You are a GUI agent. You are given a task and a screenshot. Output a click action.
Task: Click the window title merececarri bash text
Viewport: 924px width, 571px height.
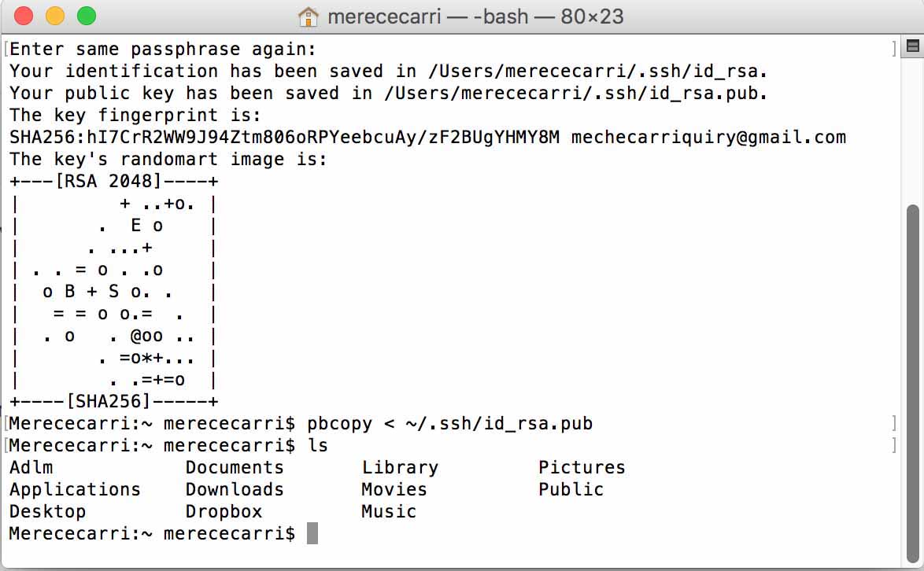pos(475,17)
